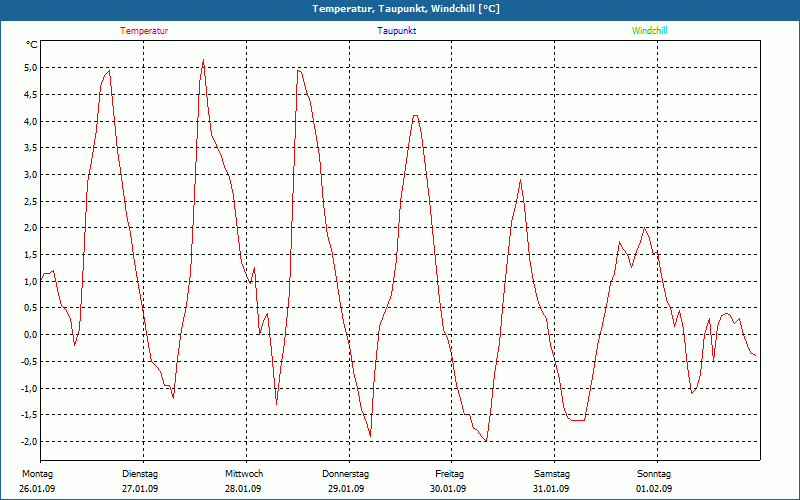Select the Samstag day label
800x500 pixels.
552,474
